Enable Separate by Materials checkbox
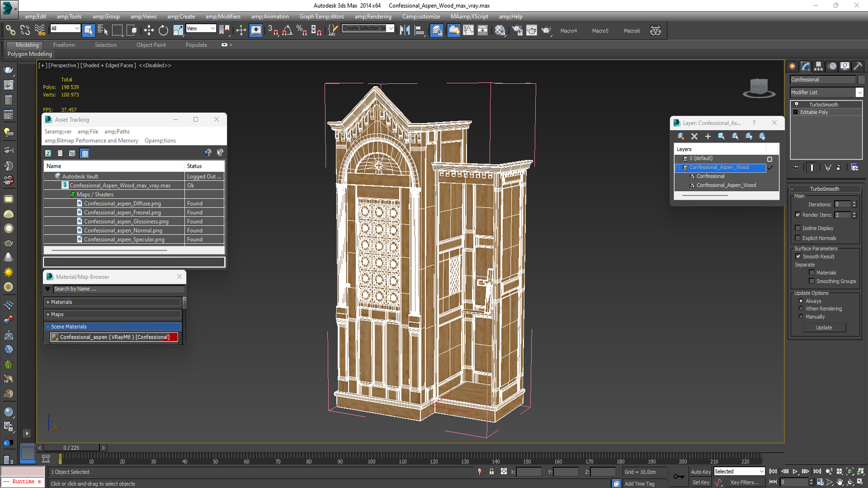This screenshot has height=488, width=868. [x=811, y=272]
